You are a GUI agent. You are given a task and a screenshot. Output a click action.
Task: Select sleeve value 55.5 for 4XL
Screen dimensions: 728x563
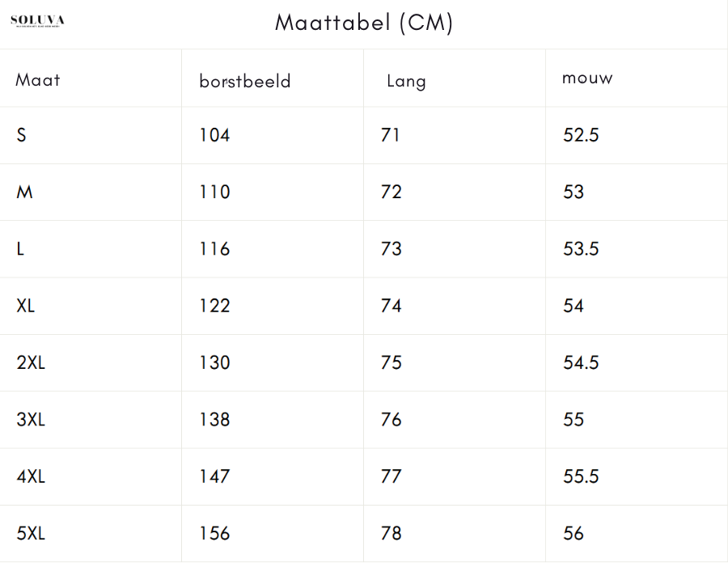coord(581,476)
